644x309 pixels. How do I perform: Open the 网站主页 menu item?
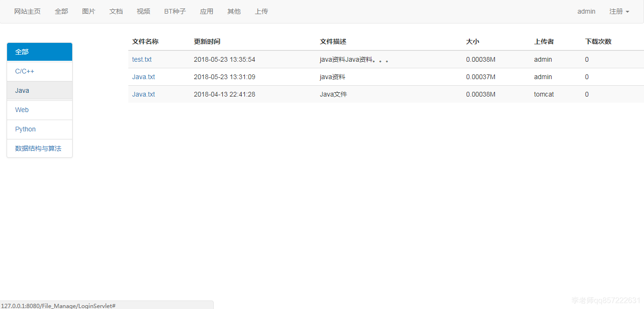coord(27,11)
